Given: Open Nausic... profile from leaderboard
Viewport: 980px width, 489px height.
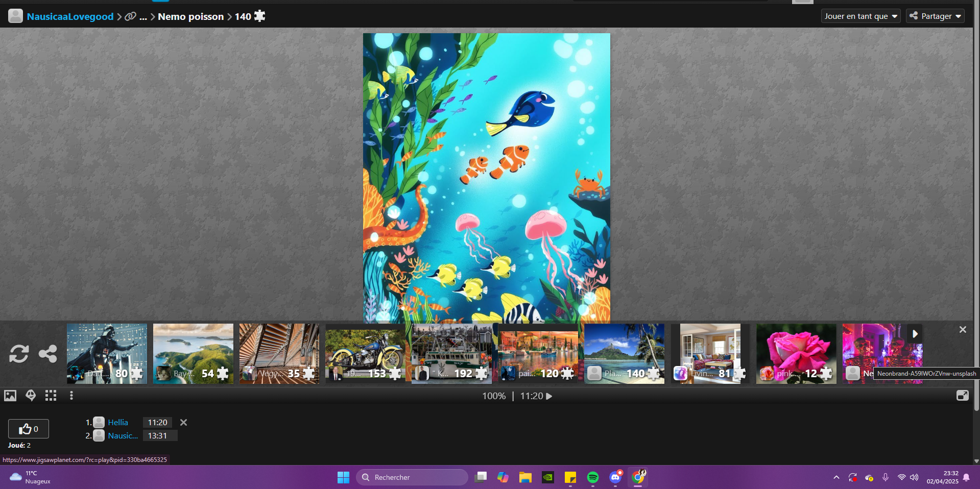Looking at the screenshot, I should pyautogui.click(x=123, y=436).
